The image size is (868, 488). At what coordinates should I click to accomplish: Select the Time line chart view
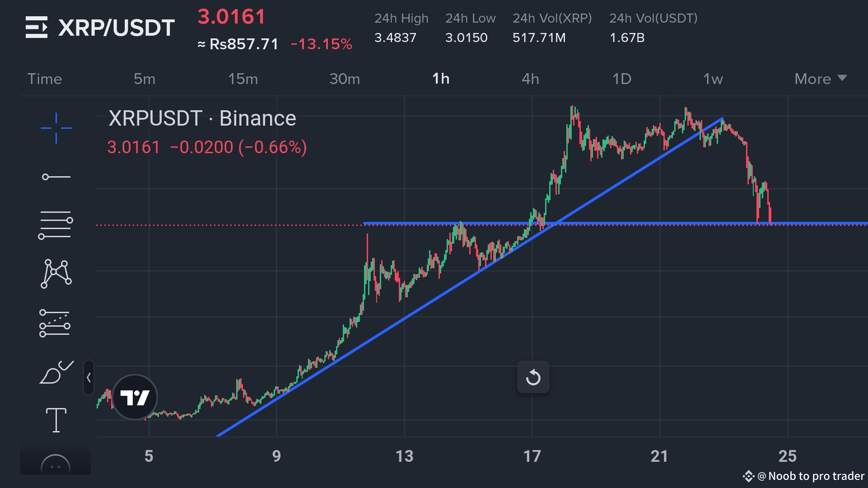click(44, 79)
